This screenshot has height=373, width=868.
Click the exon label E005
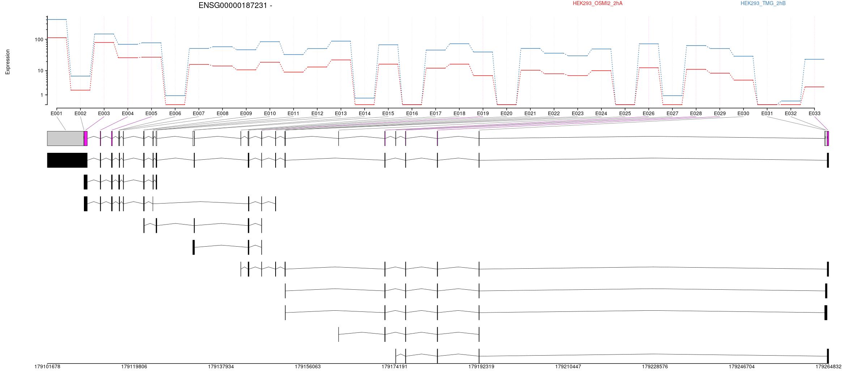(151, 113)
